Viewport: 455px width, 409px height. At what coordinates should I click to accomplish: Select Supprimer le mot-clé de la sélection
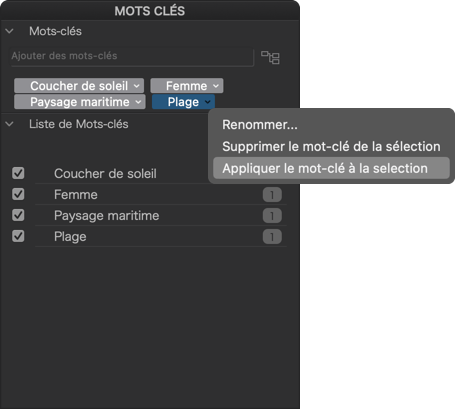[x=331, y=146]
